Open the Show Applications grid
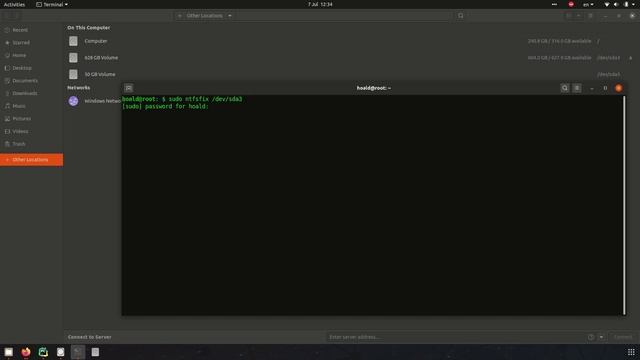Viewport: 640px width, 360px height. click(x=631, y=352)
